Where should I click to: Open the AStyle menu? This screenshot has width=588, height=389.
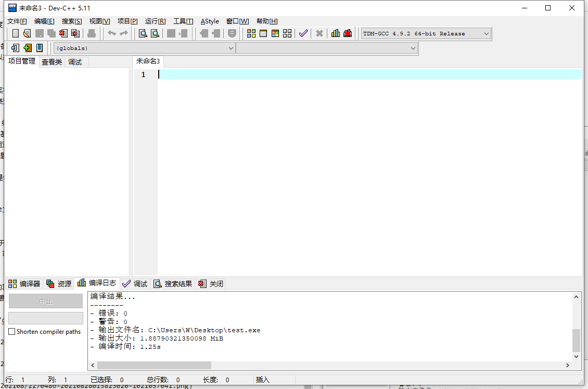click(210, 21)
